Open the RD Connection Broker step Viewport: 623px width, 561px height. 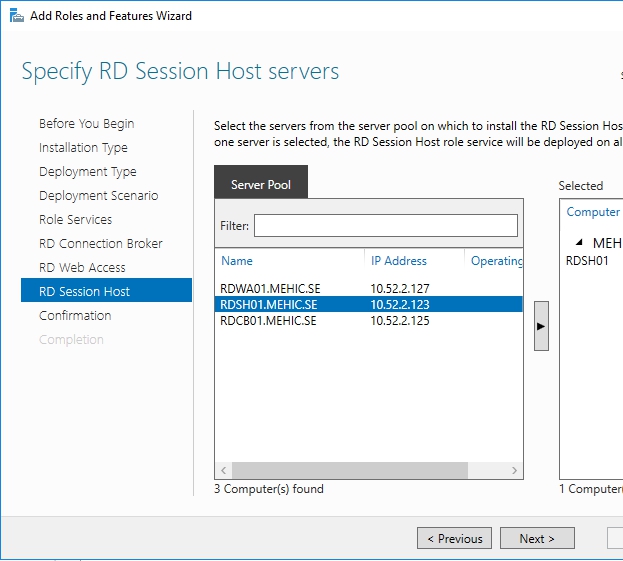tap(100, 244)
